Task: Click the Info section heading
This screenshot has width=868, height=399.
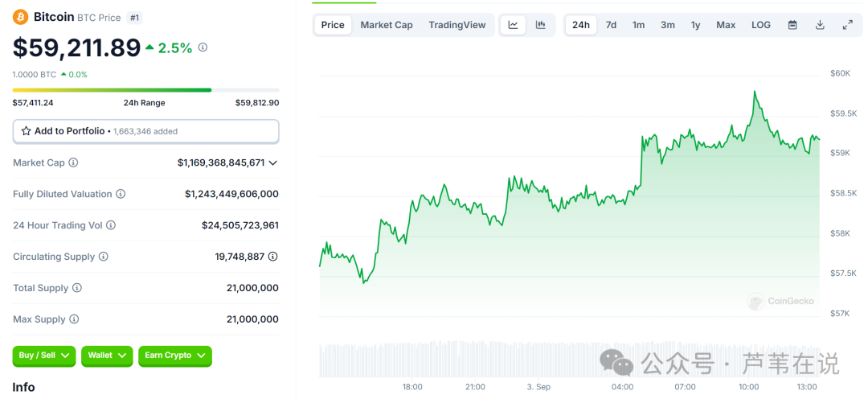Action: [x=24, y=387]
